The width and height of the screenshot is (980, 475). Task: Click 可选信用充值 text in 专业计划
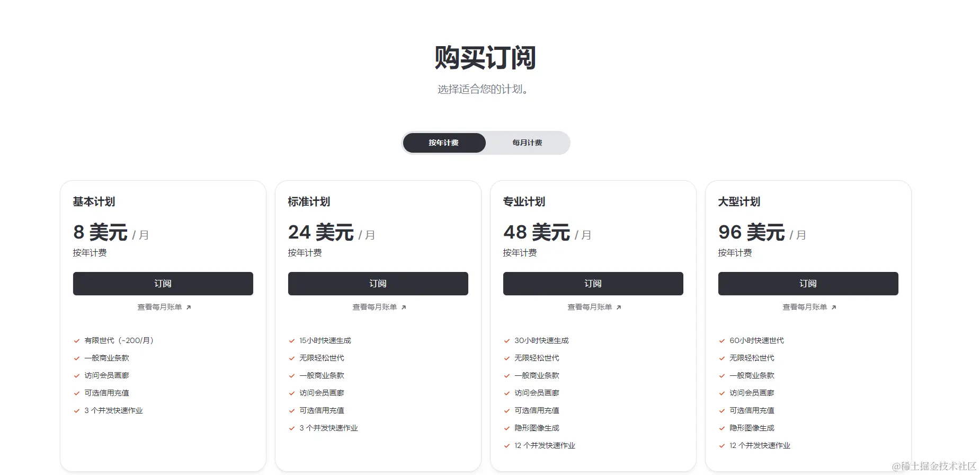pyautogui.click(x=537, y=410)
